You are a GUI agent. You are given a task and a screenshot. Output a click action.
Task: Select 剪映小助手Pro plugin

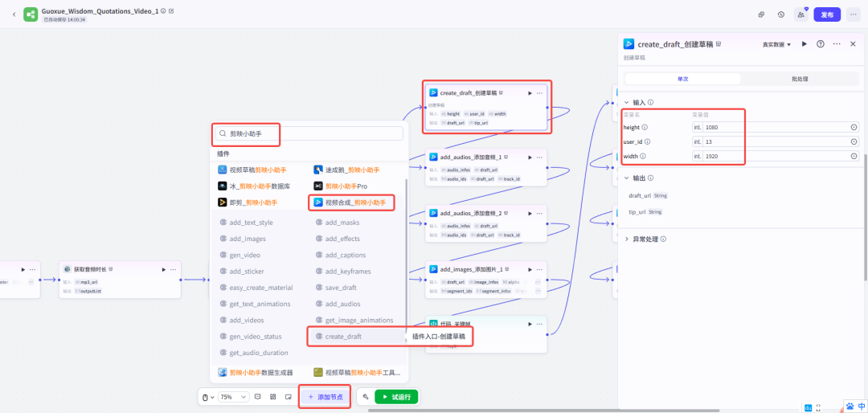(341, 186)
